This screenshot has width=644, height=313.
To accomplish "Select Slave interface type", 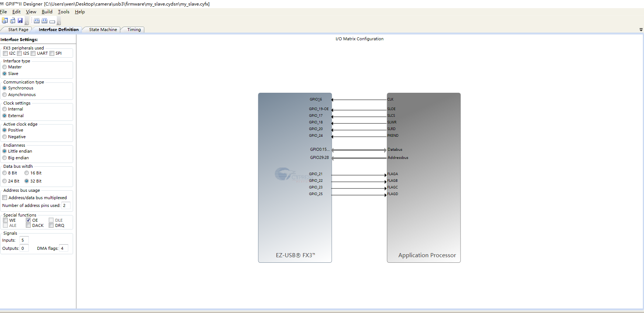I will pyautogui.click(x=4, y=74).
